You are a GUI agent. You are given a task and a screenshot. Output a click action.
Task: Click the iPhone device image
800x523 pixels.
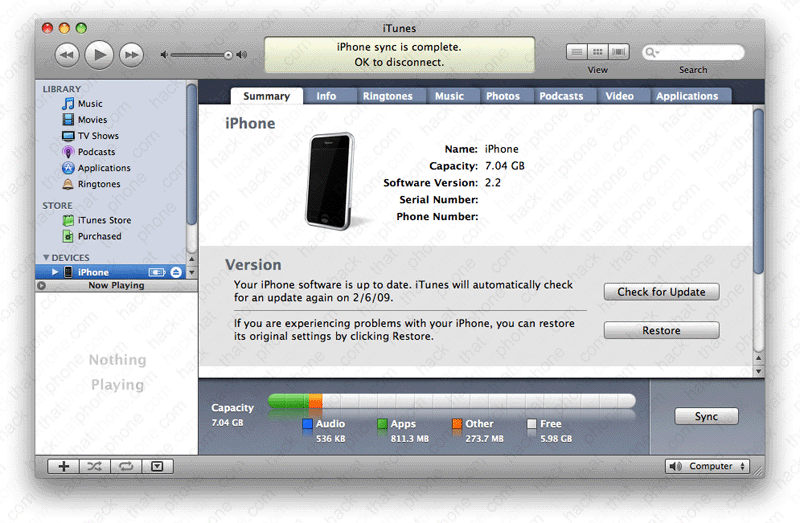pos(330,181)
